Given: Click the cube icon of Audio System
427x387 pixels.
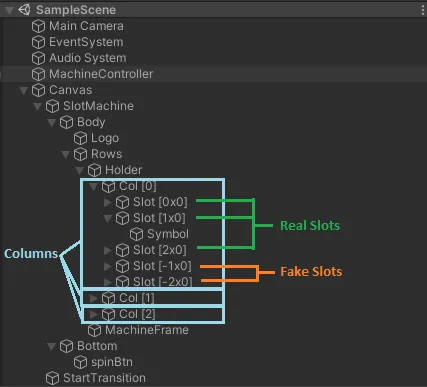Looking at the screenshot, I should [x=38, y=58].
